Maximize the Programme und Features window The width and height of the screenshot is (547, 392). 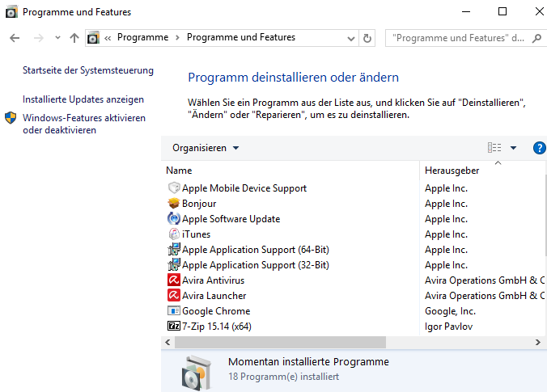pyautogui.click(x=502, y=11)
